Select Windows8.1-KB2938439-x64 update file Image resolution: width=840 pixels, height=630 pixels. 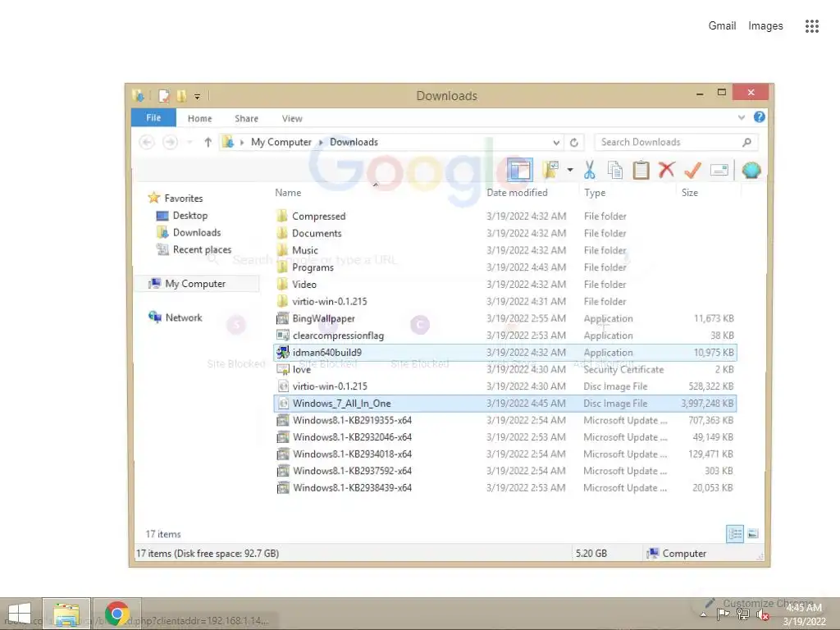click(x=351, y=488)
